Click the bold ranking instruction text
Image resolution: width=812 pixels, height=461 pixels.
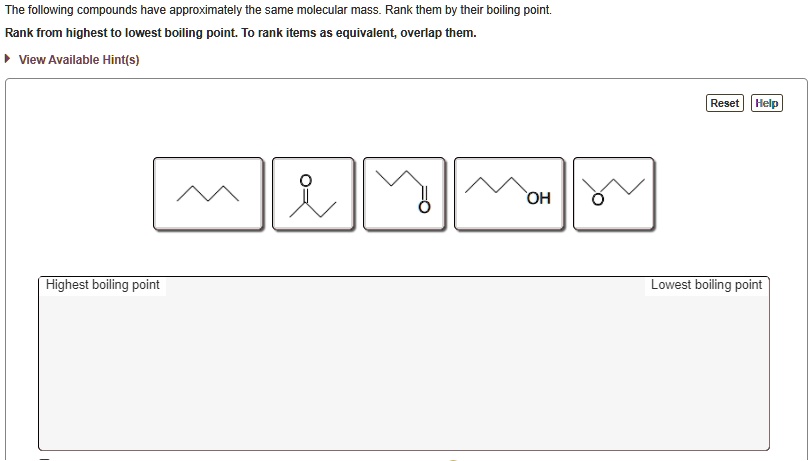pyautogui.click(x=240, y=33)
